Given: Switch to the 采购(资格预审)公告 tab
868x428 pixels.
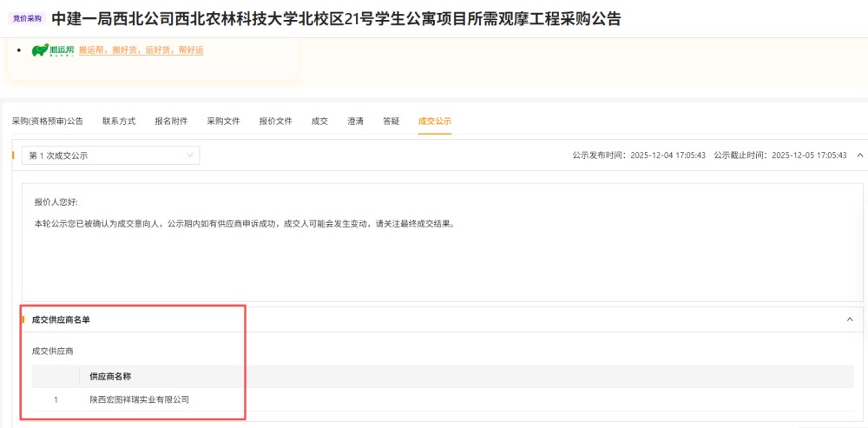Looking at the screenshot, I should [48, 122].
